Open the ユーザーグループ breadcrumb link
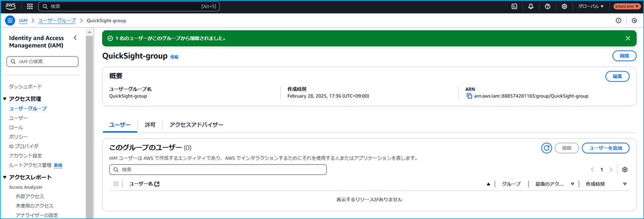The width and height of the screenshot is (644, 219). 57,21
